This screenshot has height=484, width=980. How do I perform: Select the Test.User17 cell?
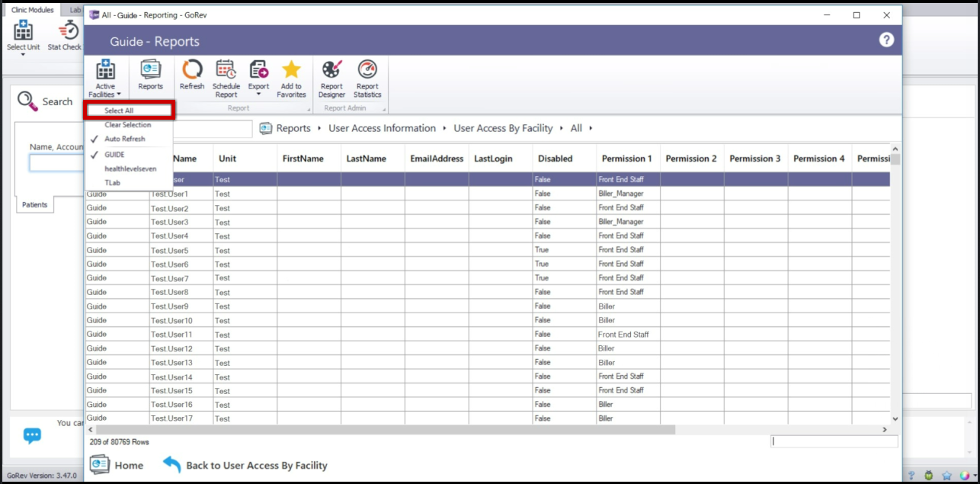[181, 418]
